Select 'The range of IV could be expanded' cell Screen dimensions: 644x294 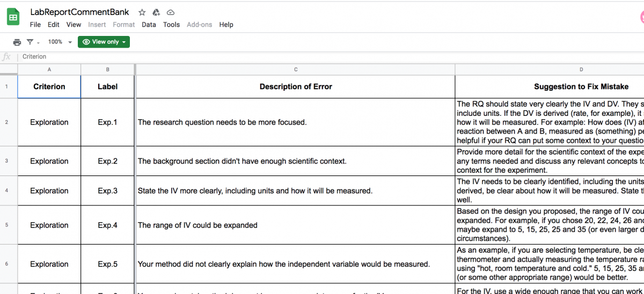(x=296, y=225)
